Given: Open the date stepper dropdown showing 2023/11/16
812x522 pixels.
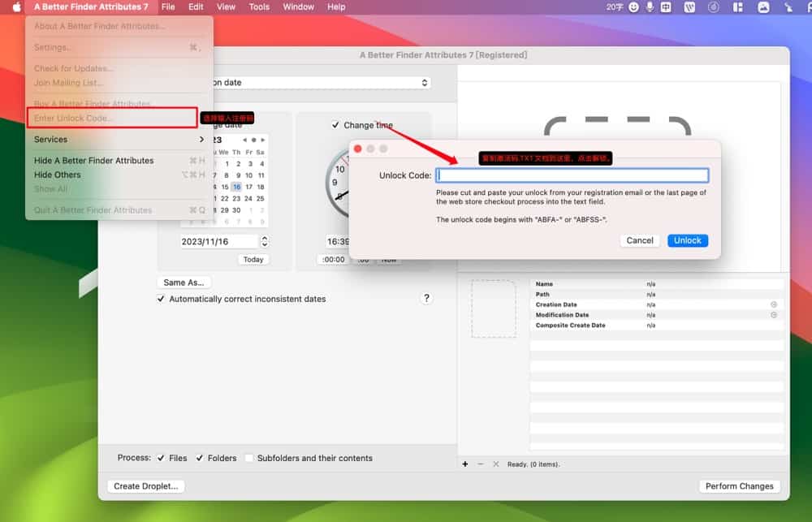Looking at the screenshot, I should pyautogui.click(x=264, y=241).
